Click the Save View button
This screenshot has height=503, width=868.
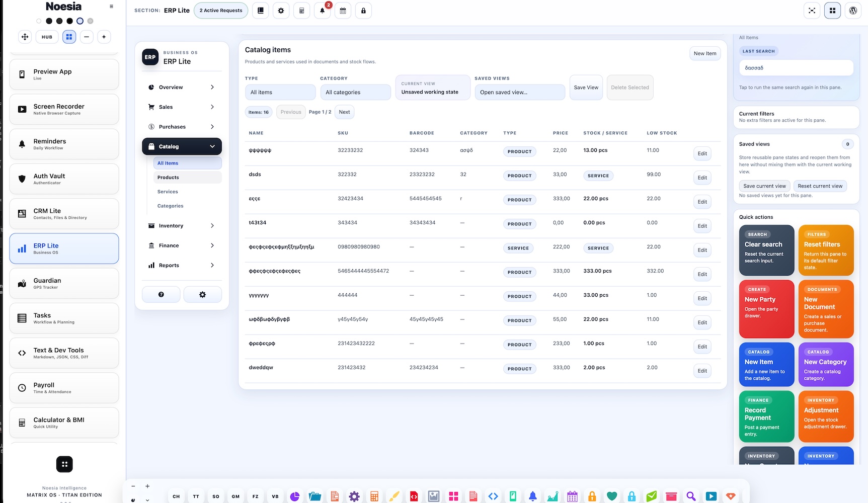586,88
